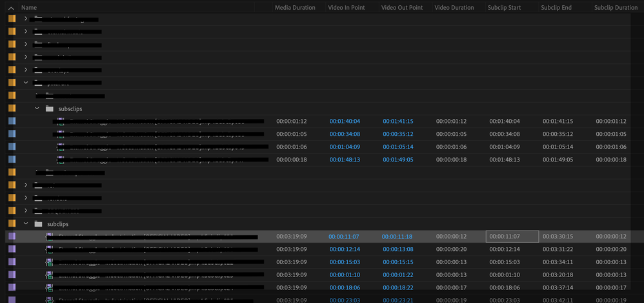Click Video In Point value 00:01:48:13
Screen dimensions: 644x303
click(345, 160)
